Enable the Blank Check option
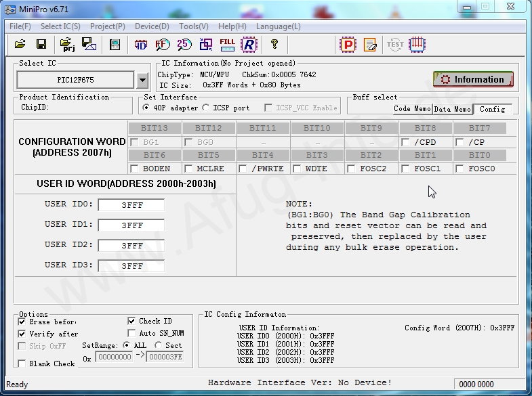The height and width of the screenshot is (396, 532). coord(22,364)
